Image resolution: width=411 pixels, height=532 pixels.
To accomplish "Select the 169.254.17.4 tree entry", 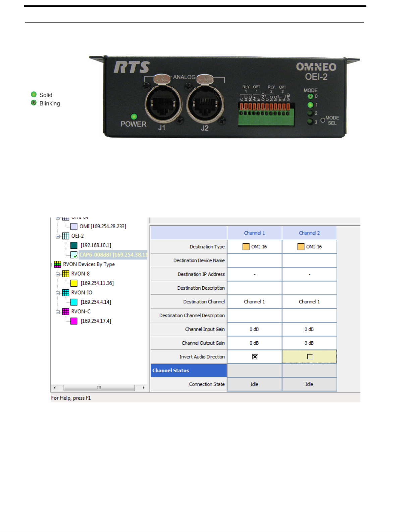I will pos(96,321).
